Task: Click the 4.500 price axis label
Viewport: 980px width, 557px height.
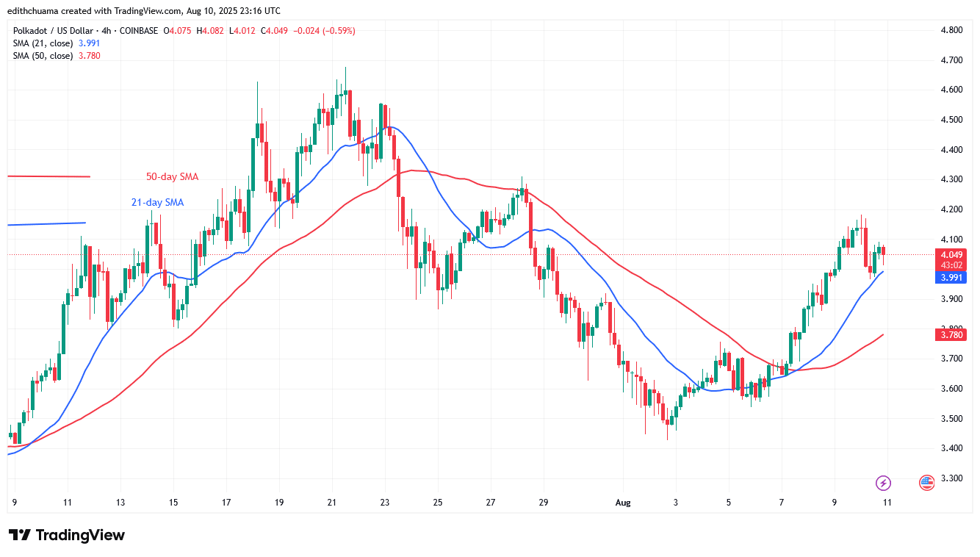Action: coord(951,120)
